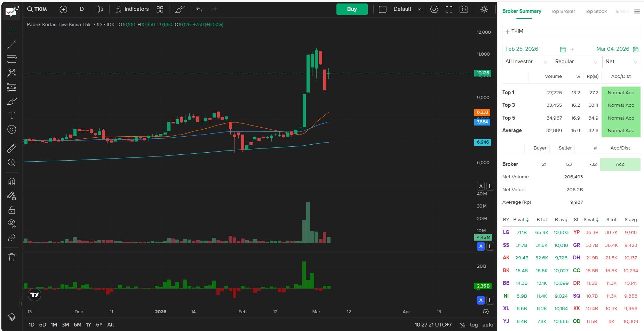The image size is (644, 331).
Task: Expand the All Investor dropdown
Action: pyautogui.click(x=526, y=62)
